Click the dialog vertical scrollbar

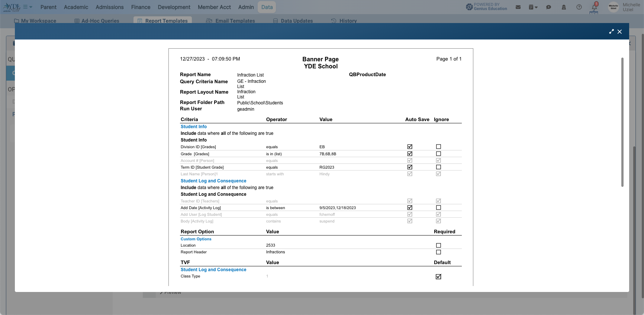[622, 122]
